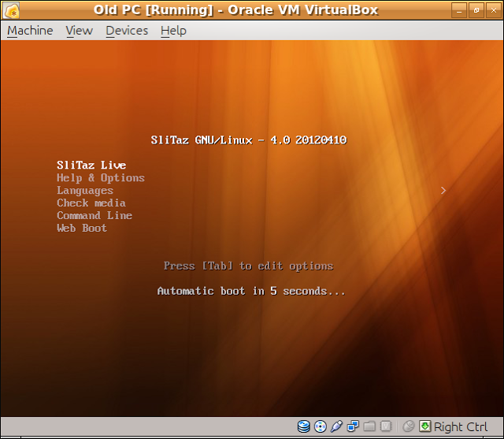Click the shared folders status icon
Viewport: 504px width, 439px height.
point(369,426)
